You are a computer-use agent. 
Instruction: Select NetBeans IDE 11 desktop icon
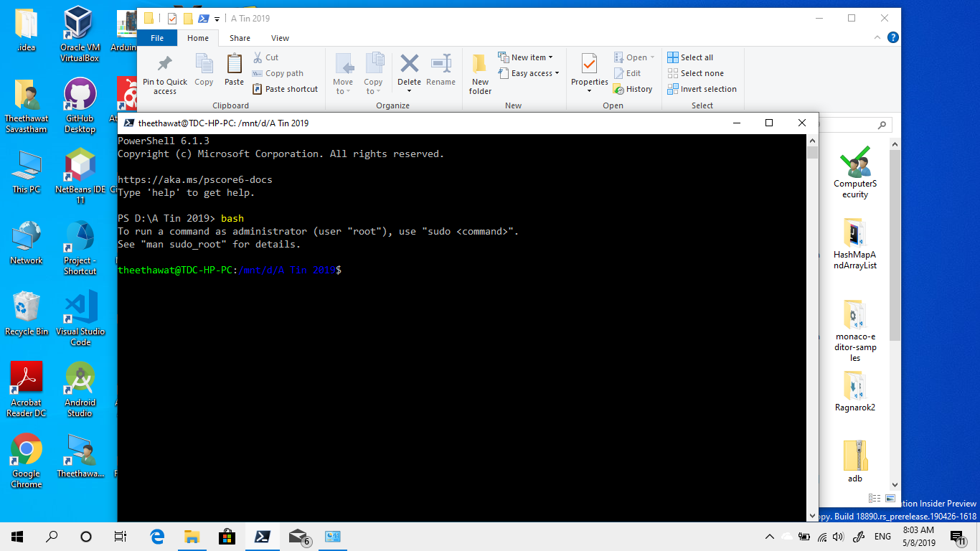[80, 176]
